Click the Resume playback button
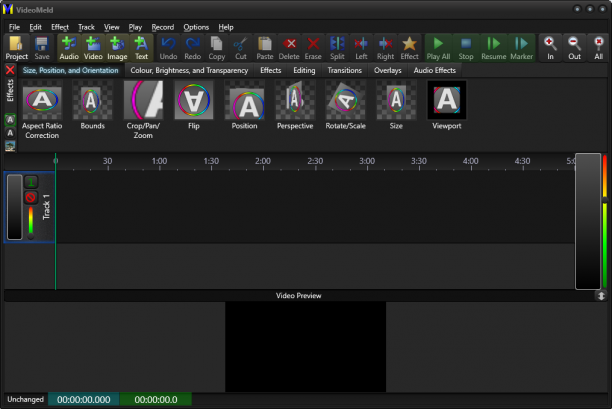The height and width of the screenshot is (409, 612). (494, 48)
